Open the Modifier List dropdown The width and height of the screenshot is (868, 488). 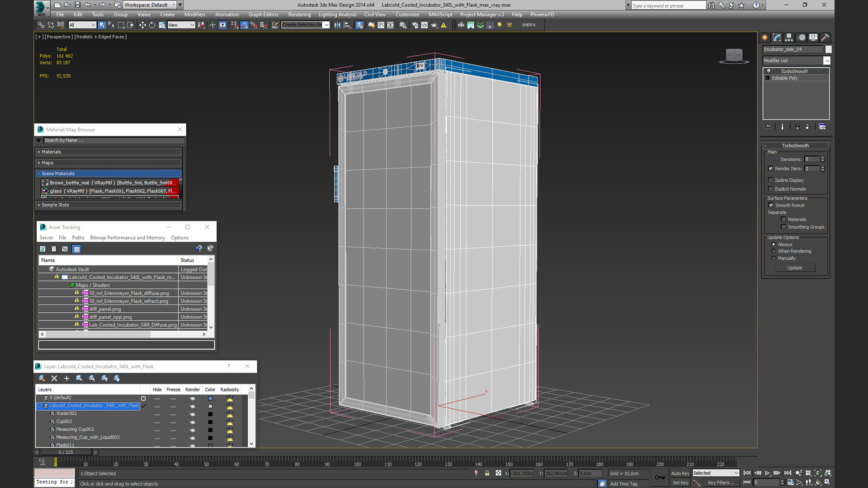[x=797, y=61]
